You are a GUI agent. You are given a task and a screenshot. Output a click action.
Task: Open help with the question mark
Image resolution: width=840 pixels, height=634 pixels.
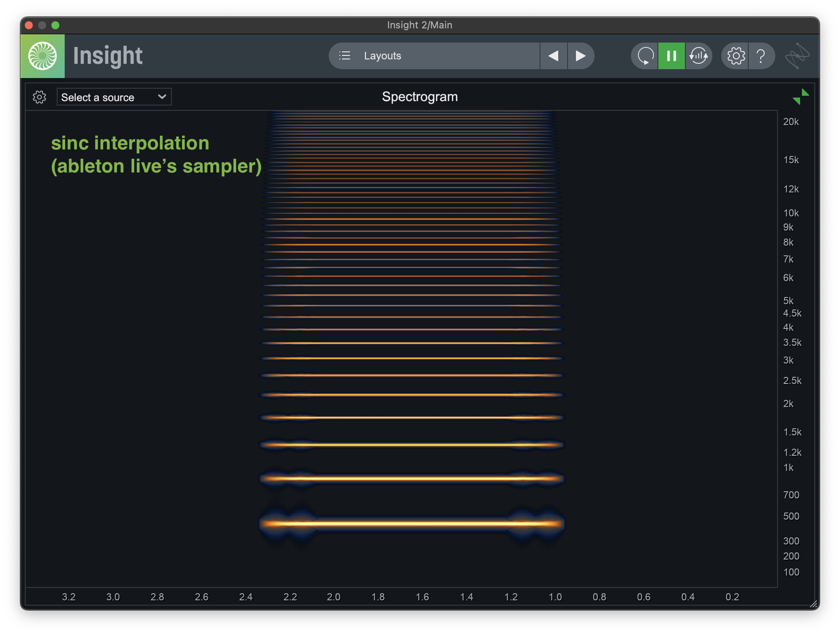pyautogui.click(x=761, y=56)
